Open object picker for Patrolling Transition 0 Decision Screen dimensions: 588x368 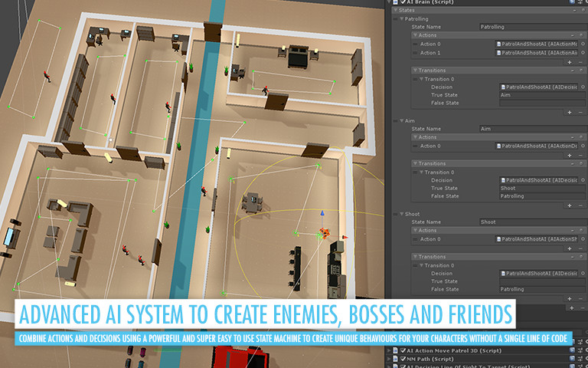(583, 87)
